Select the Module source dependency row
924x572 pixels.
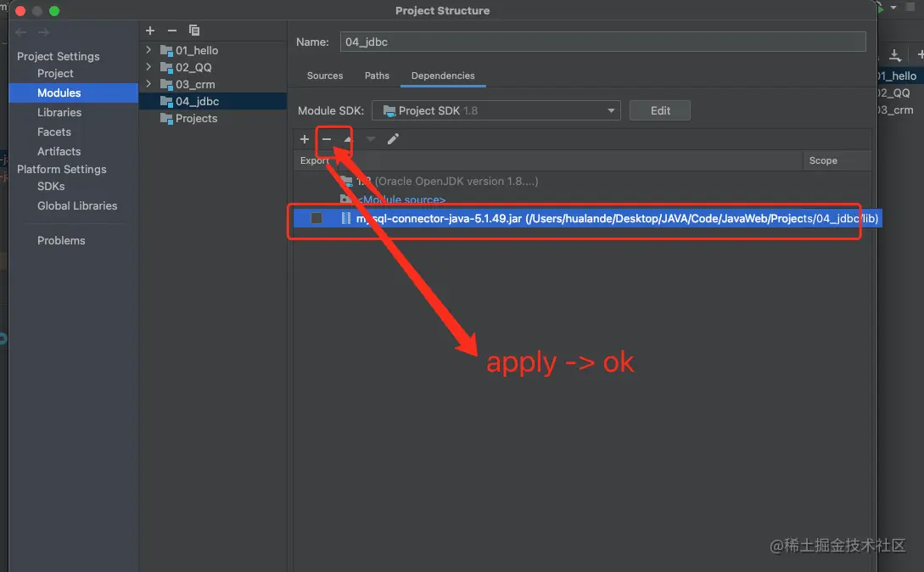(x=582, y=199)
